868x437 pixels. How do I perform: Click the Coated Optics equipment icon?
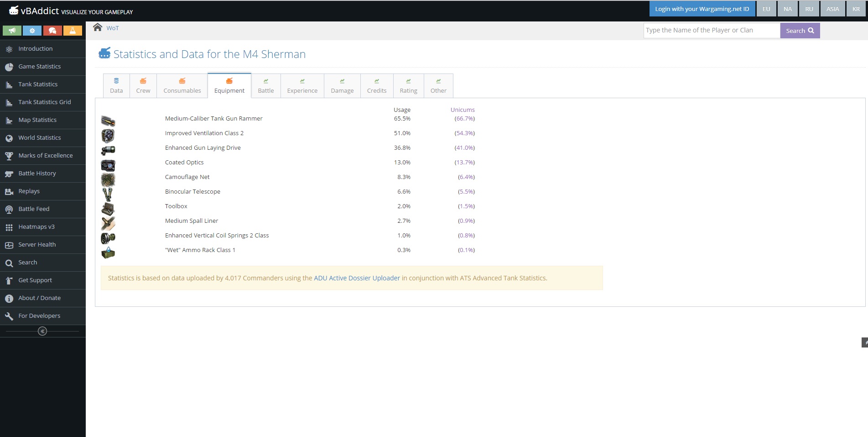coord(108,165)
